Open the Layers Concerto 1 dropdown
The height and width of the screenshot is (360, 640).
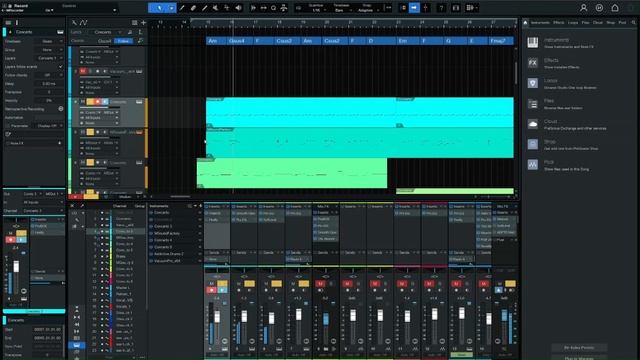coord(50,58)
